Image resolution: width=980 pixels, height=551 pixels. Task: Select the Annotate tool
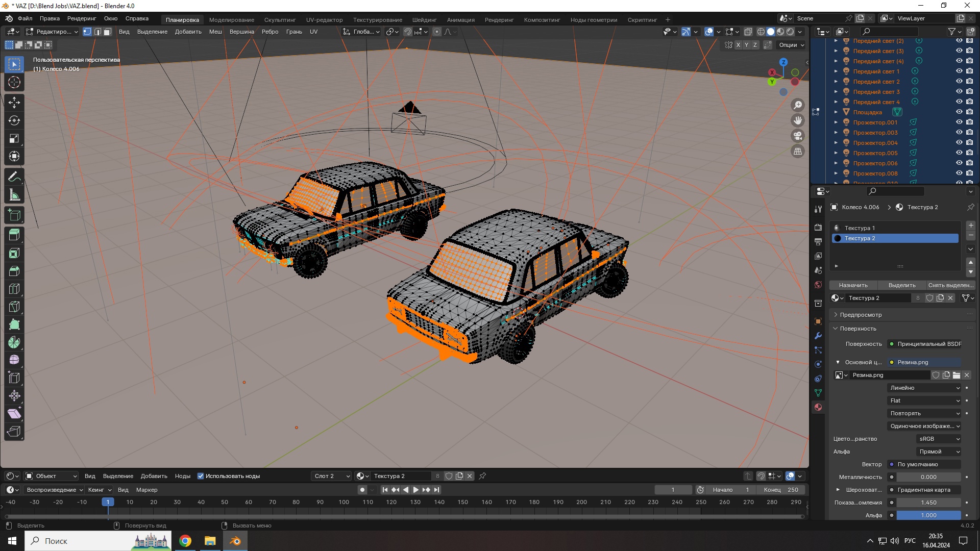[14, 177]
